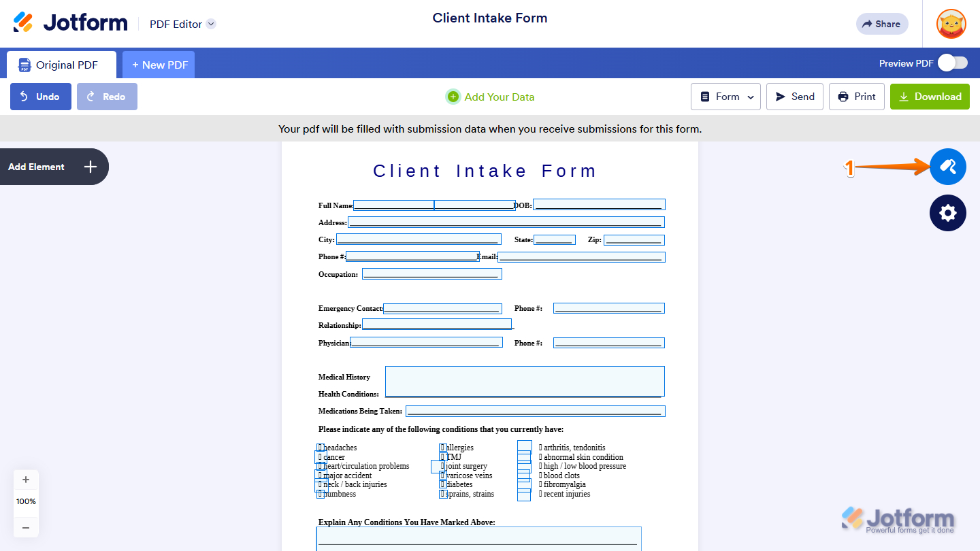
Task: Check the major accident checkbox
Action: coord(320,475)
